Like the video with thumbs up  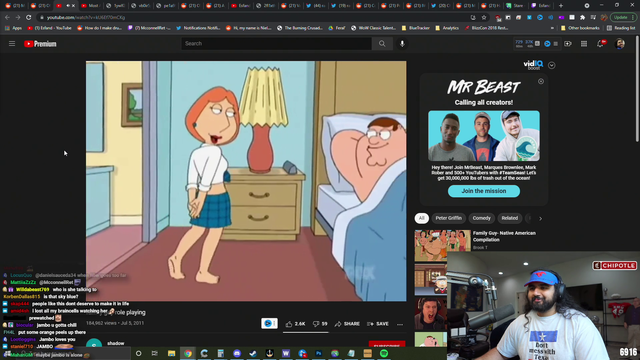pos(296,324)
